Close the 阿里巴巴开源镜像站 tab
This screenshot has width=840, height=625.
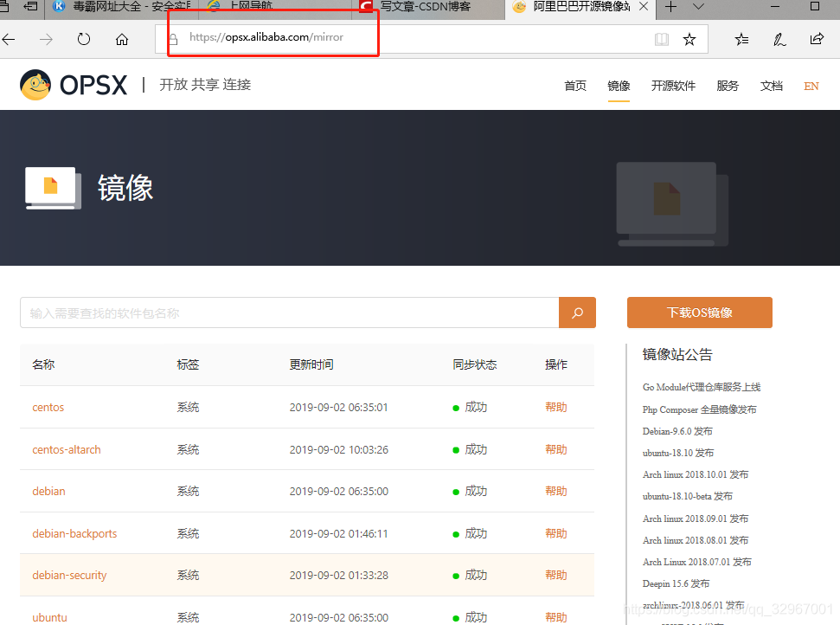click(x=644, y=6)
